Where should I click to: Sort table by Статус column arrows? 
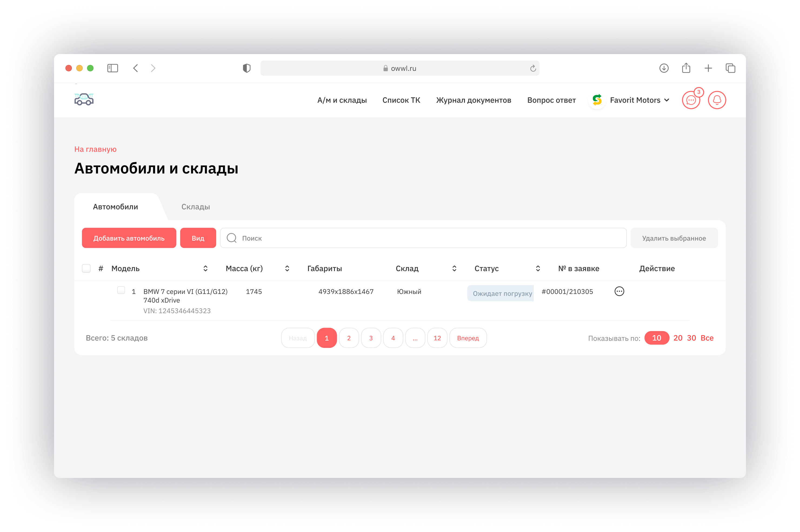pyautogui.click(x=538, y=268)
